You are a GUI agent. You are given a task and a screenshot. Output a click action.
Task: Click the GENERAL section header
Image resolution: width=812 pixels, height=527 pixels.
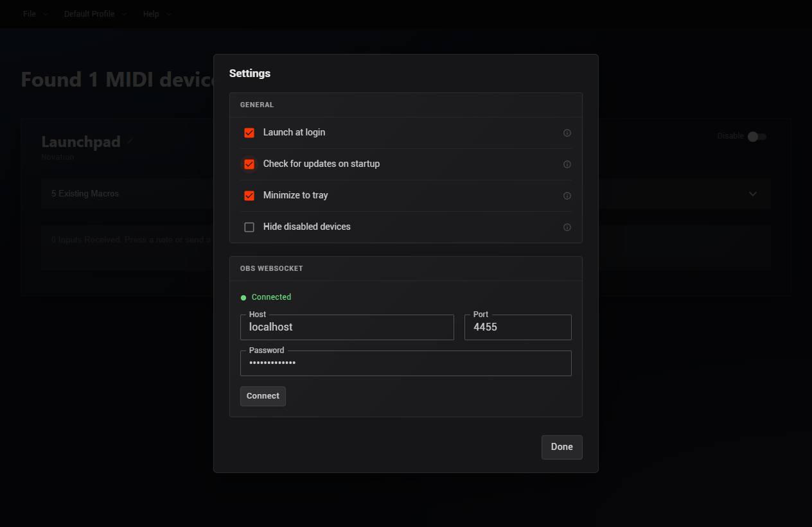tap(257, 105)
